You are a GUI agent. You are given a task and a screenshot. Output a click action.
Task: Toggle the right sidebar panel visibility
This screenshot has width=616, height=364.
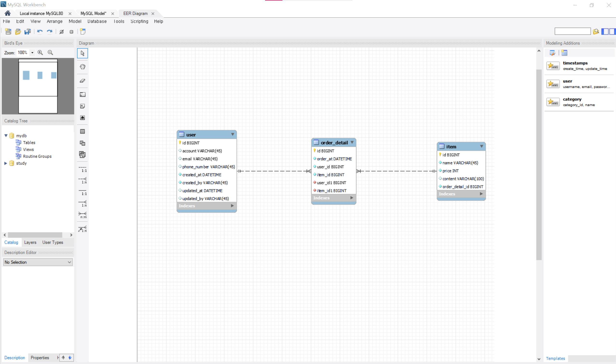coord(612,31)
